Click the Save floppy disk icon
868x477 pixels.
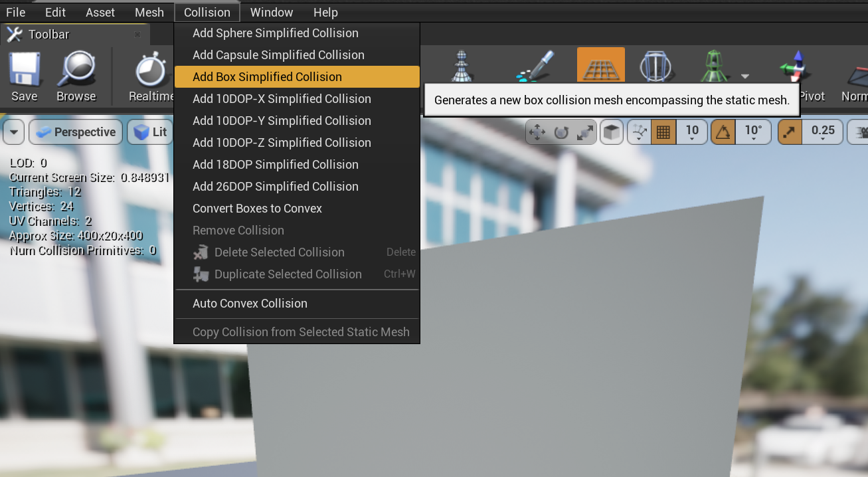[x=24, y=70]
